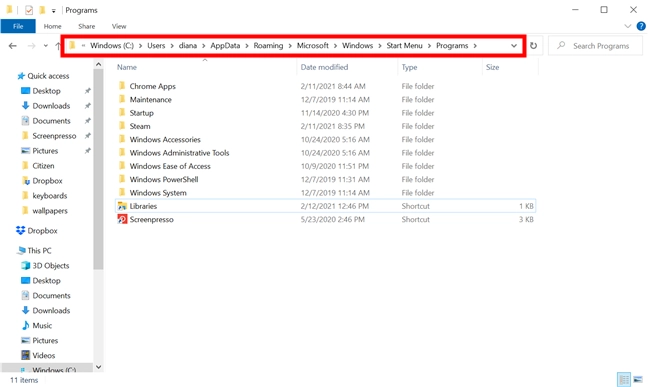Sort by the Date modified column
648x387 pixels.
(324, 67)
